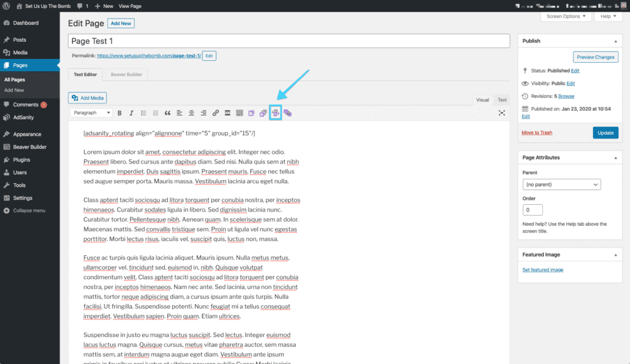Open the Parent page dropdown
Screen dimensions: 630x364
click(x=560, y=184)
